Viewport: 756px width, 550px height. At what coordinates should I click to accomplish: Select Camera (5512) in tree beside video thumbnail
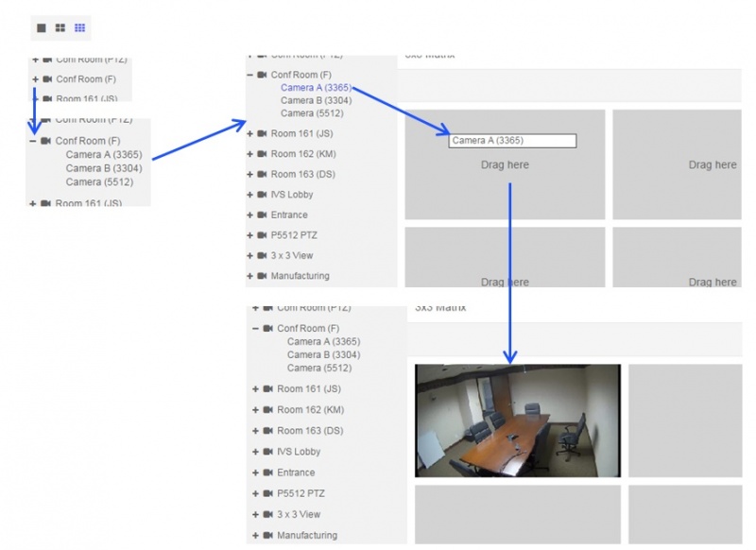(x=319, y=368)
